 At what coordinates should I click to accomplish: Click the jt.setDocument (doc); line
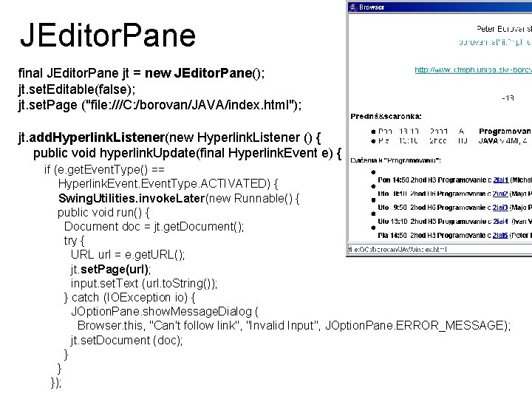pyautogui.click(x=126, y=340)
